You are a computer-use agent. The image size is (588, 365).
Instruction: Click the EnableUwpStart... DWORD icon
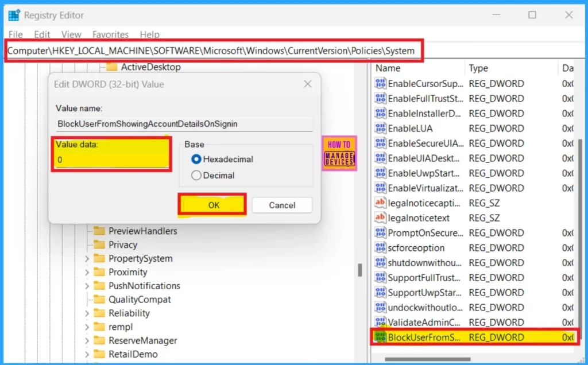(x=380, y=173)
